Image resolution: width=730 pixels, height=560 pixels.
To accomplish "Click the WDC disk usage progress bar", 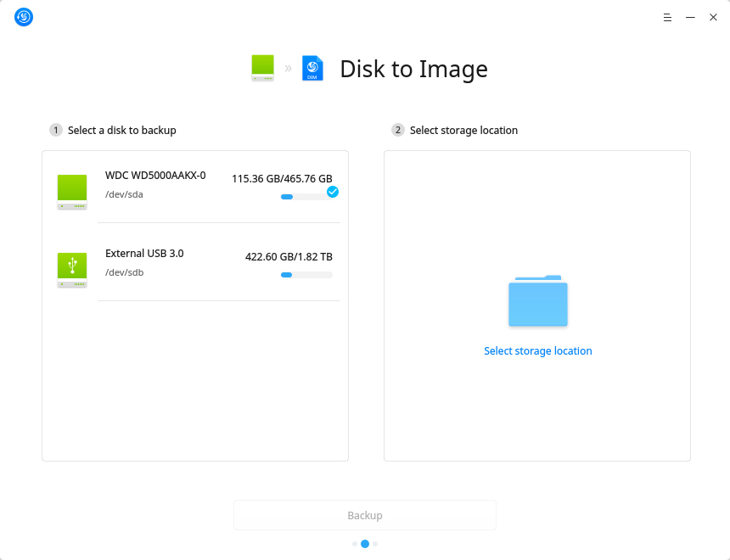I will tap(307, 197).
